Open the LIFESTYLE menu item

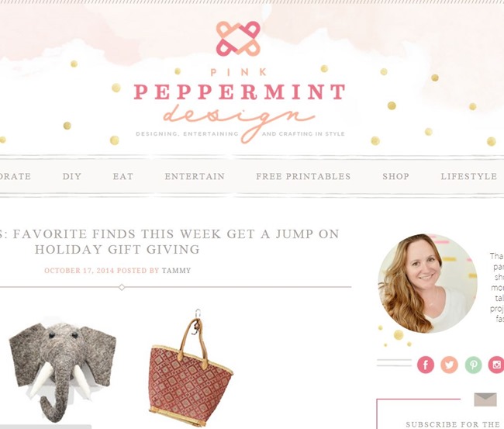(469, 176)
